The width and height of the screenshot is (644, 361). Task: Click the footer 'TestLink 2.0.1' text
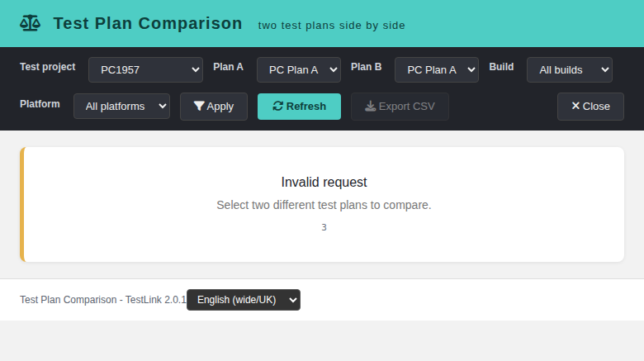[x=156, y=300]
